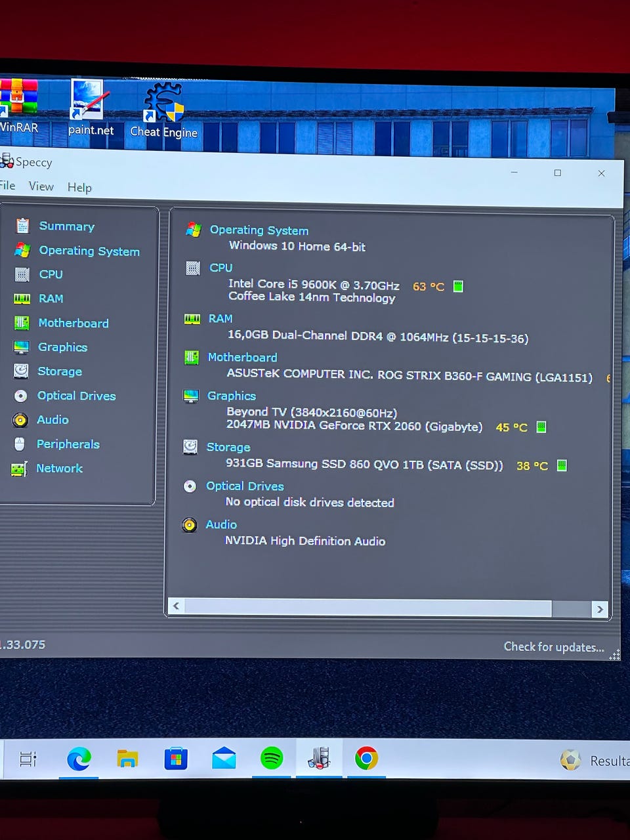
Task: Click the chip icon beside the CPU heading
Action: pyautogui.click(x=193, y=268)
